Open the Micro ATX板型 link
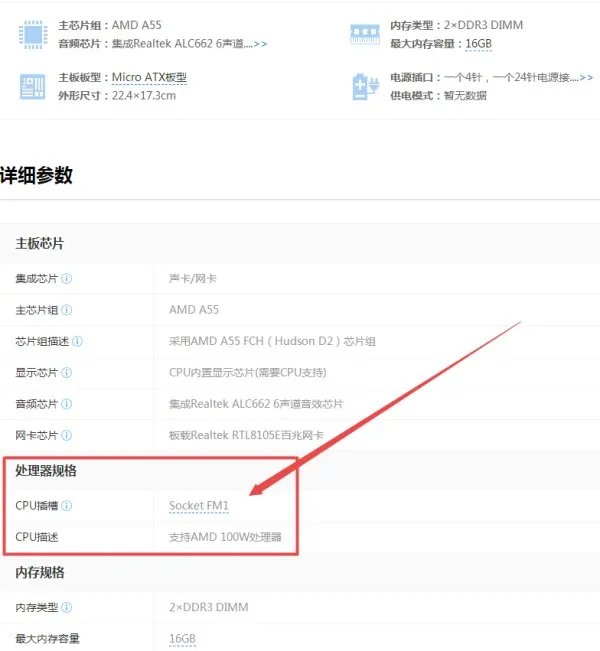Image resolution: width=600 pixels, height=651 pixels. tap(149, 78)
